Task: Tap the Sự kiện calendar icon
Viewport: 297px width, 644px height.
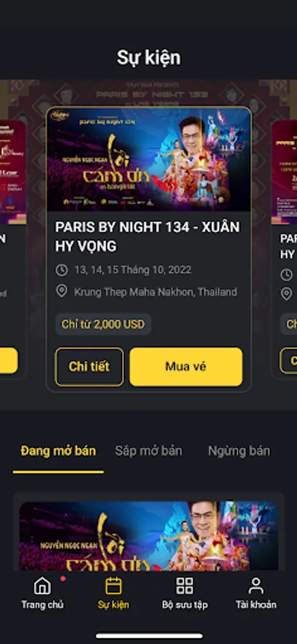Action: click(x=113, y=585)
